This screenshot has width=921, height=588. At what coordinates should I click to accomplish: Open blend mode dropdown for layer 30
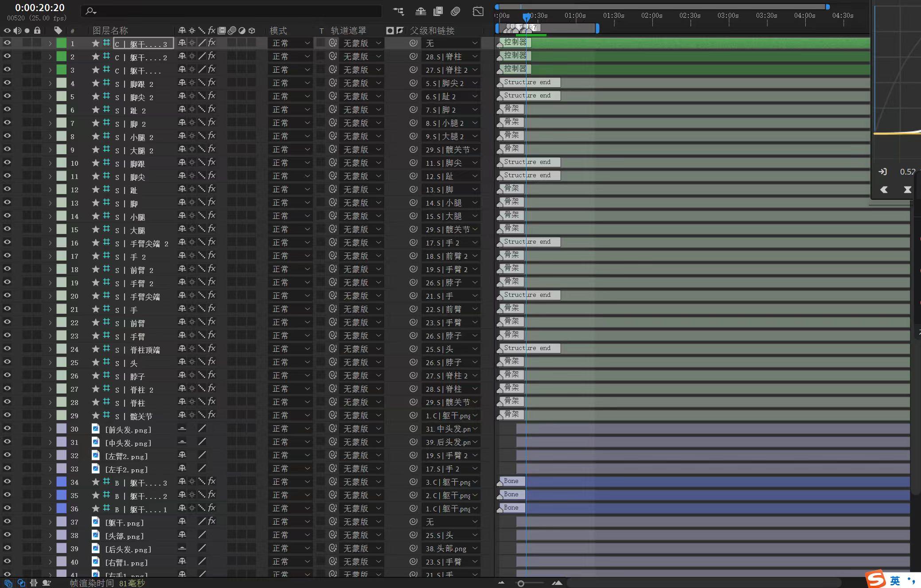coord(291,429)
